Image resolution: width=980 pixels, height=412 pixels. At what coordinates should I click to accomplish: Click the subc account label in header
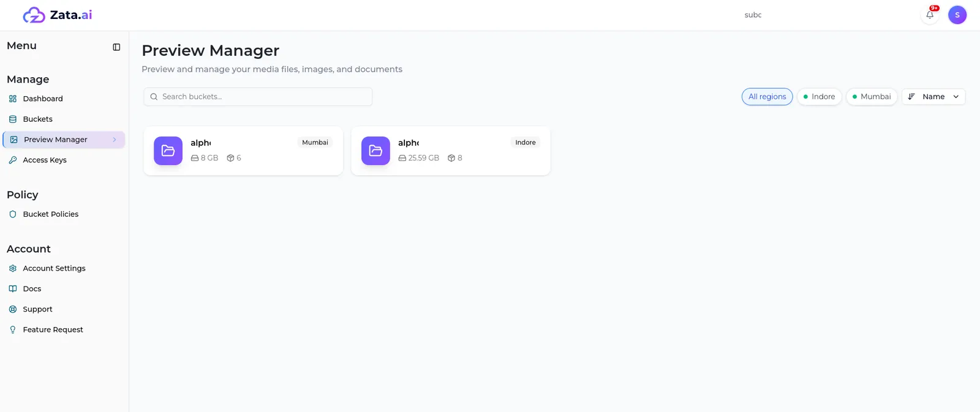753,15
